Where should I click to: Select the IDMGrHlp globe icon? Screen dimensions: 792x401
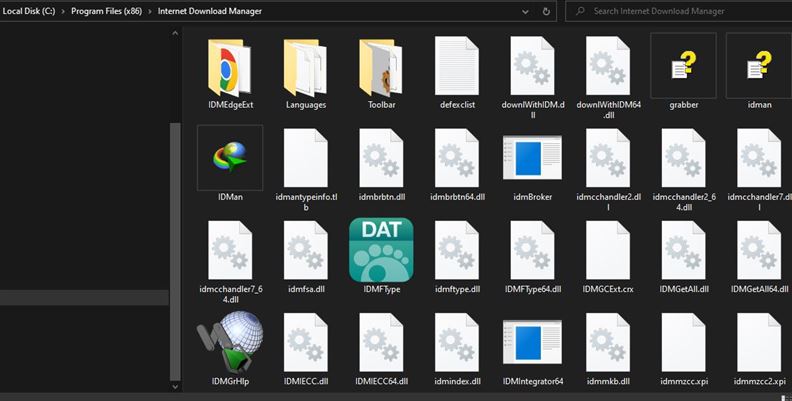pyautogui.click(x=230, y=342)
